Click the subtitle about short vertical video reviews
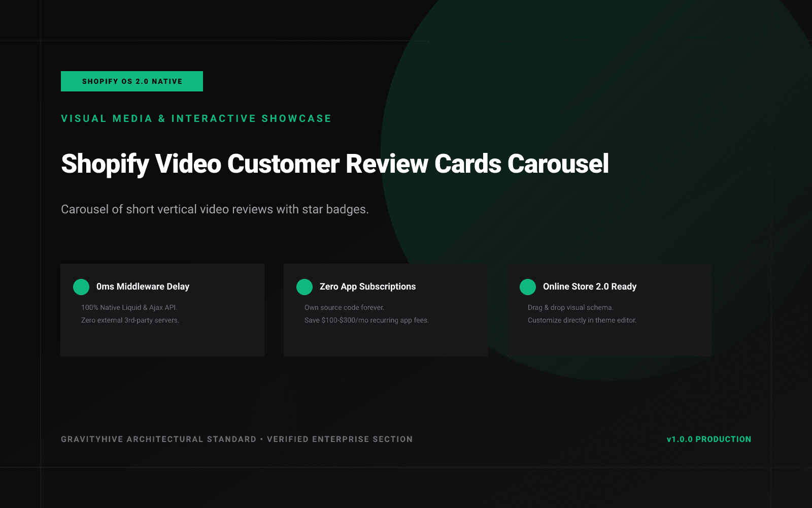Image resolution: width=812 pixels, height=508 pixels. (215, 209)
